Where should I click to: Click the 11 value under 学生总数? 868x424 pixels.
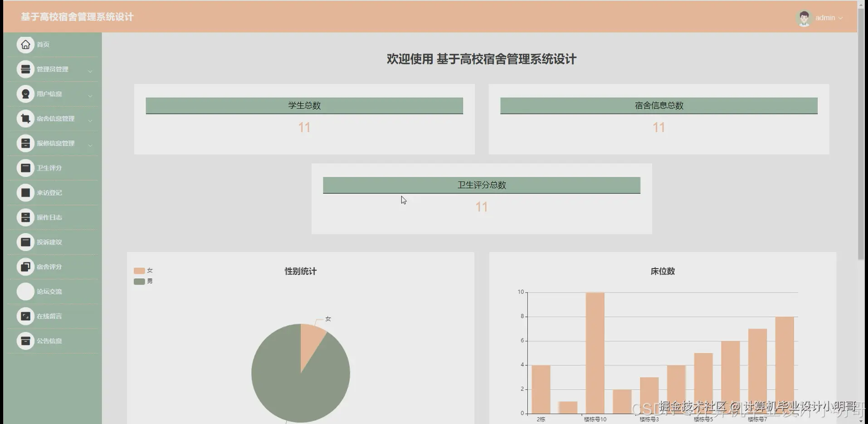point(304,128)
